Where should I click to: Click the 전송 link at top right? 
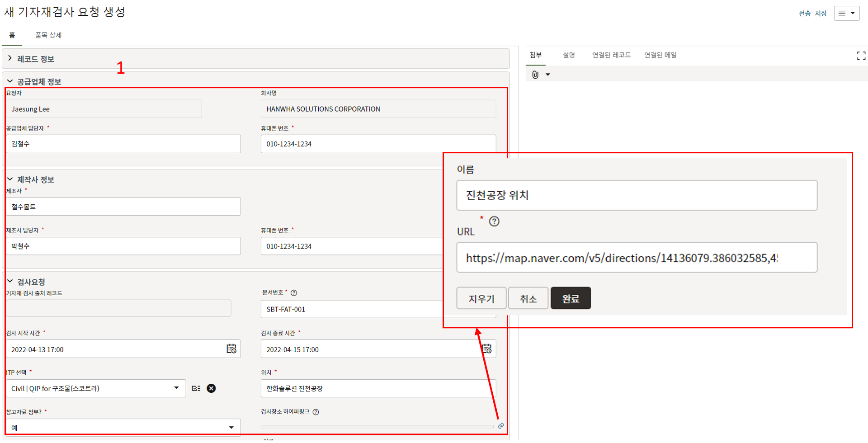pyautogui.click(x=804, y=14)
